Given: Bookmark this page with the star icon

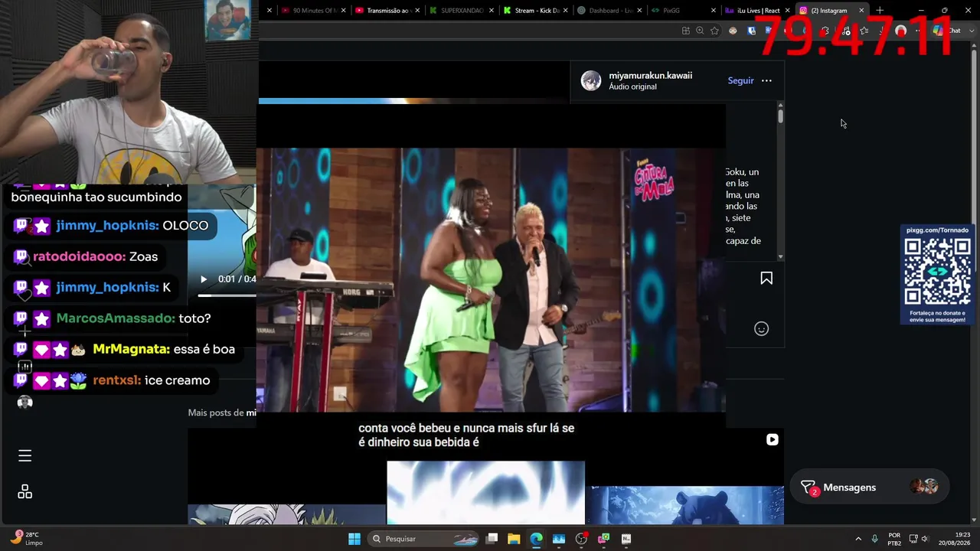Looking at the screenshot, I should click(714, 31).
